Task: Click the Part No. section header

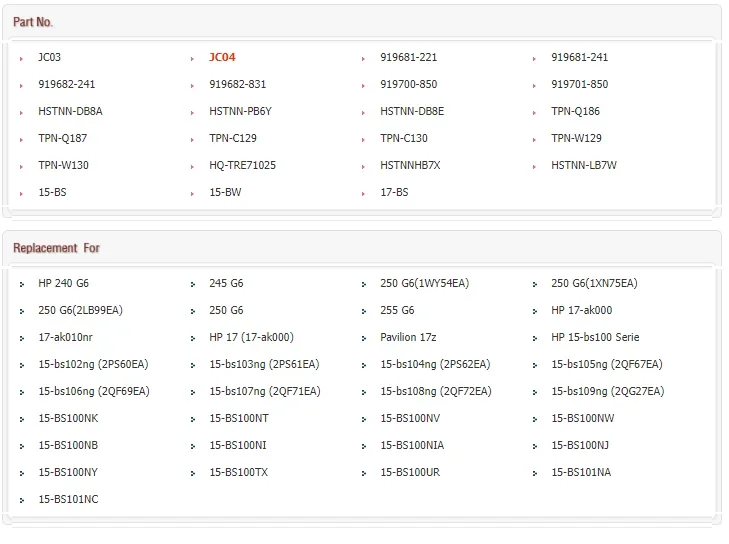Action: click(x=33, y=22)
